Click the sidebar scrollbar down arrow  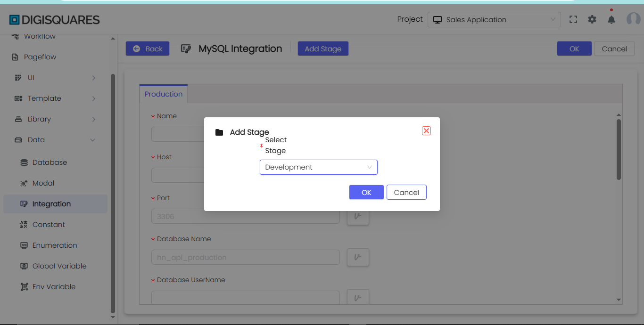(x=112, y=317)
